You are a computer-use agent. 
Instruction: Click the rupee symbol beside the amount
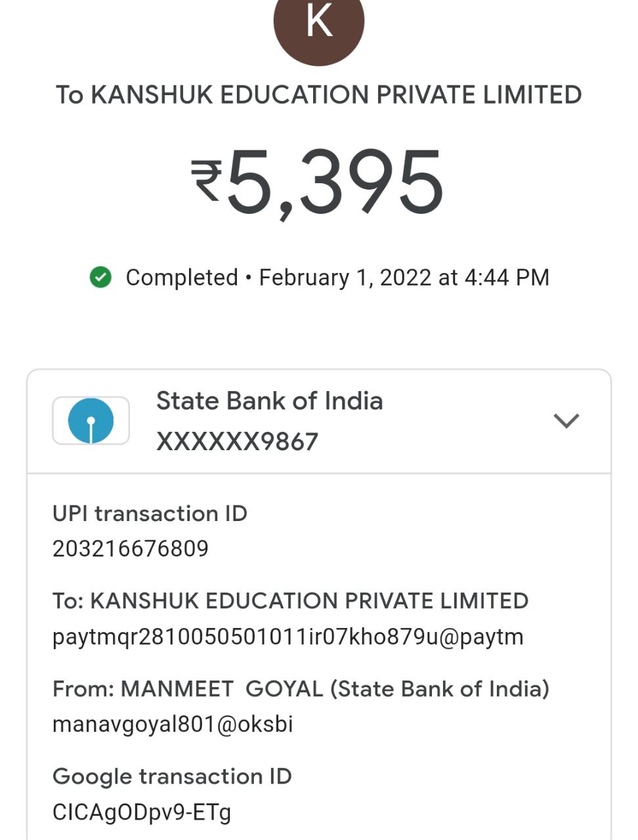click(207, 180)
